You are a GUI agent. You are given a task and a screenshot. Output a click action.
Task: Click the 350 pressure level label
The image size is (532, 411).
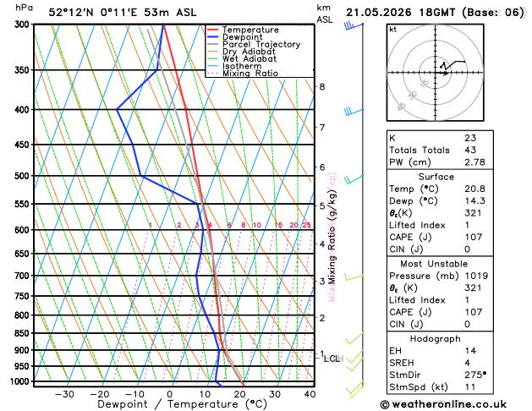24,70
